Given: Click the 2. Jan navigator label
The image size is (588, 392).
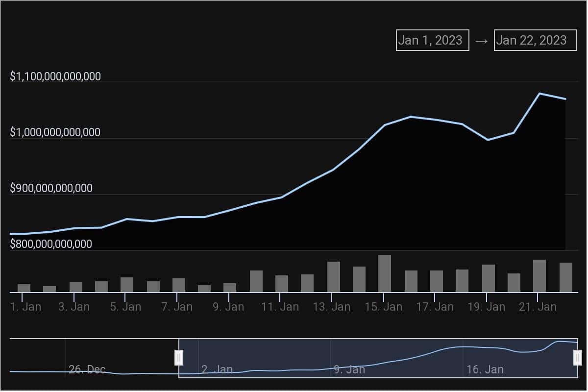Looking at the screenshot, I should click(217, 369).
